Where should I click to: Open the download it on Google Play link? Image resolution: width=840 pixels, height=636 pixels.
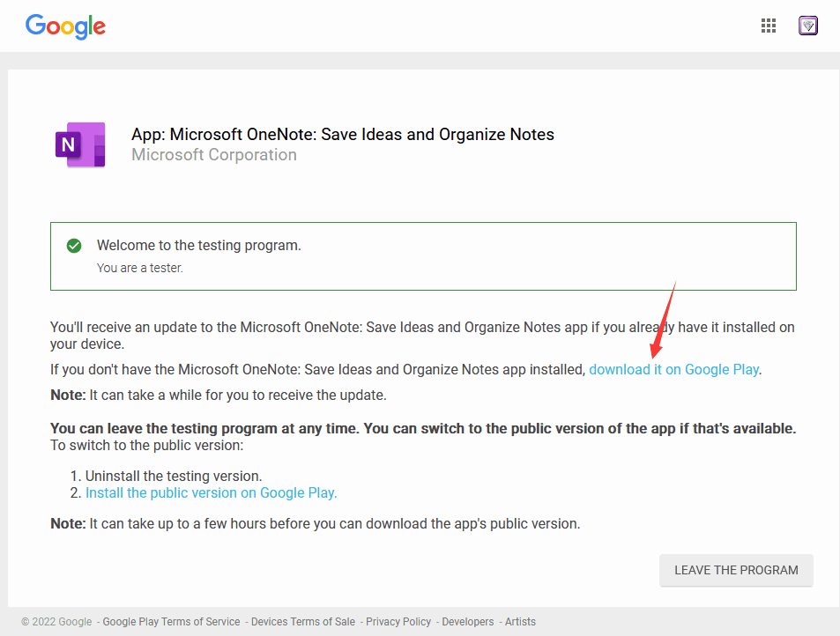(673, 370)
